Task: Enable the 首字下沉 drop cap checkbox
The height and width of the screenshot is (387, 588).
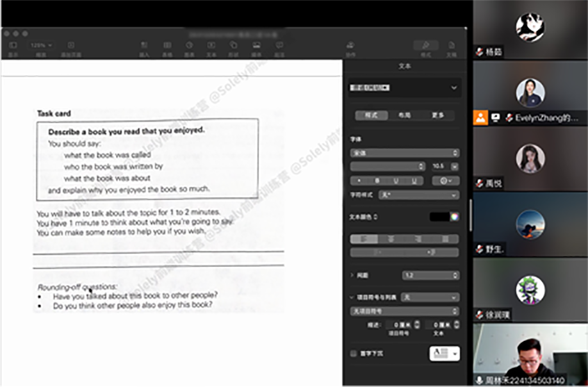Action: point(354,353)
